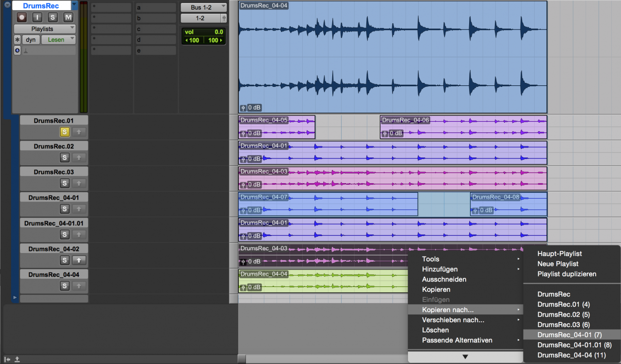Screen dimensions: 621x364
Task: Select insert slot a on DrumsRec
Action: 155,8
